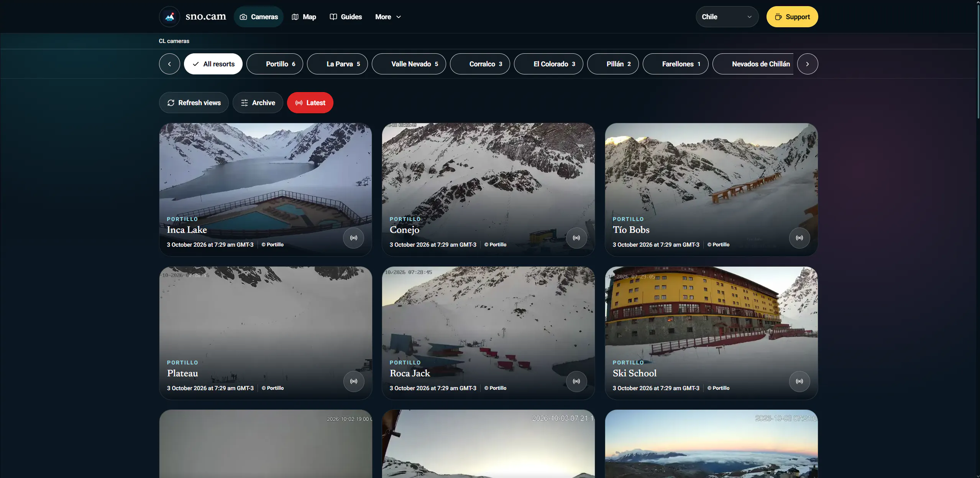Click the yellow Support coffee button
This screenshot has height=478, width=980.
[792, 17]
